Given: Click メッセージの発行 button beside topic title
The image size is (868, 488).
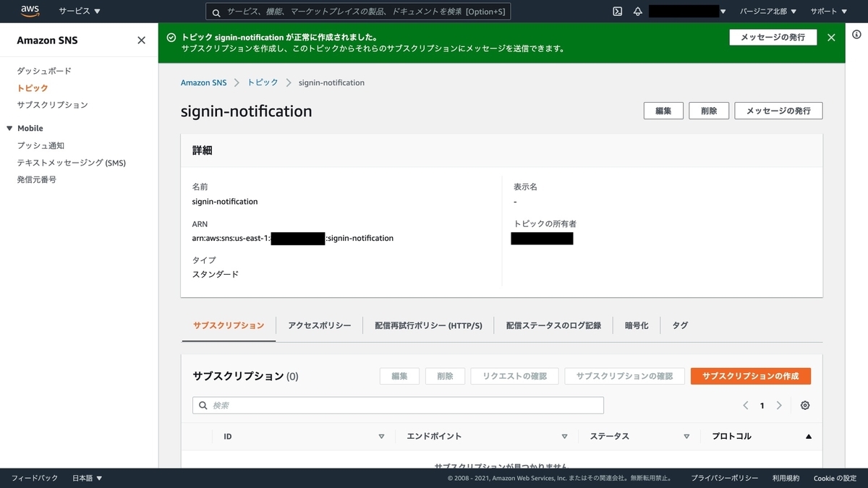Looking at the screenshot, I should [778, 111].
